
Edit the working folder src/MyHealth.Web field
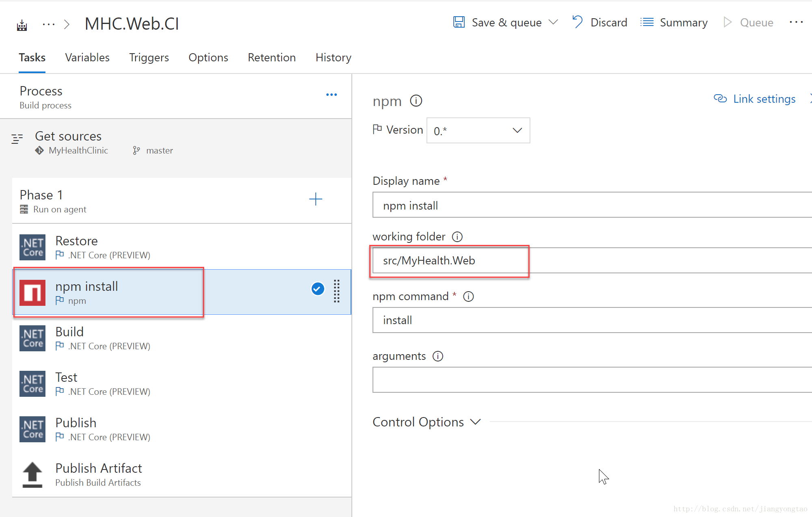592,260
